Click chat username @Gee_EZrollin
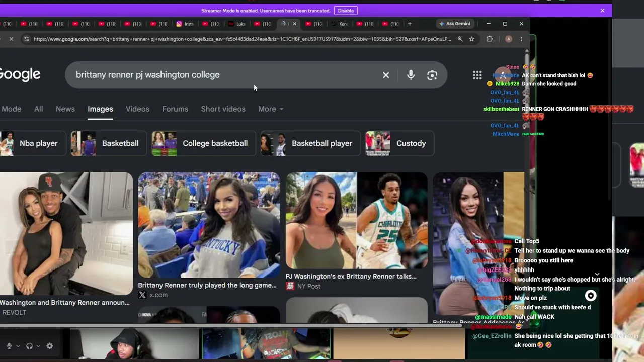The height and width of the screenshot is (362, 644). click(492, 336)
